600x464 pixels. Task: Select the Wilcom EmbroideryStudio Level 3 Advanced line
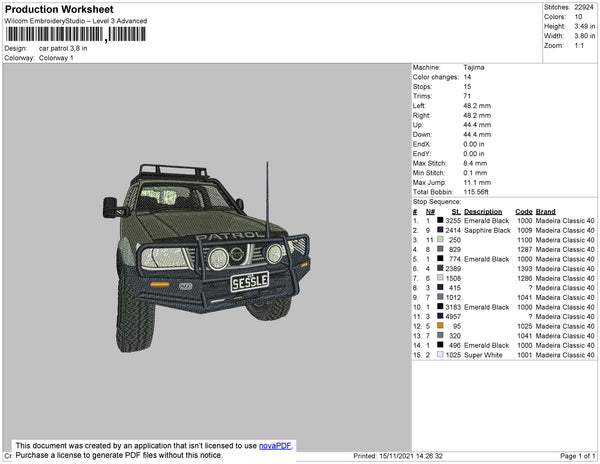tap(76, 21)
